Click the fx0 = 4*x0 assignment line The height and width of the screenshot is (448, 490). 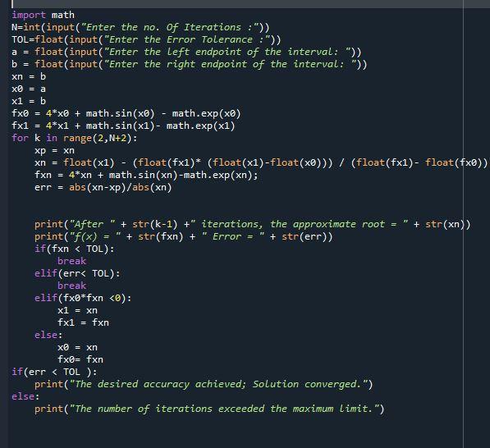(126, 113)
